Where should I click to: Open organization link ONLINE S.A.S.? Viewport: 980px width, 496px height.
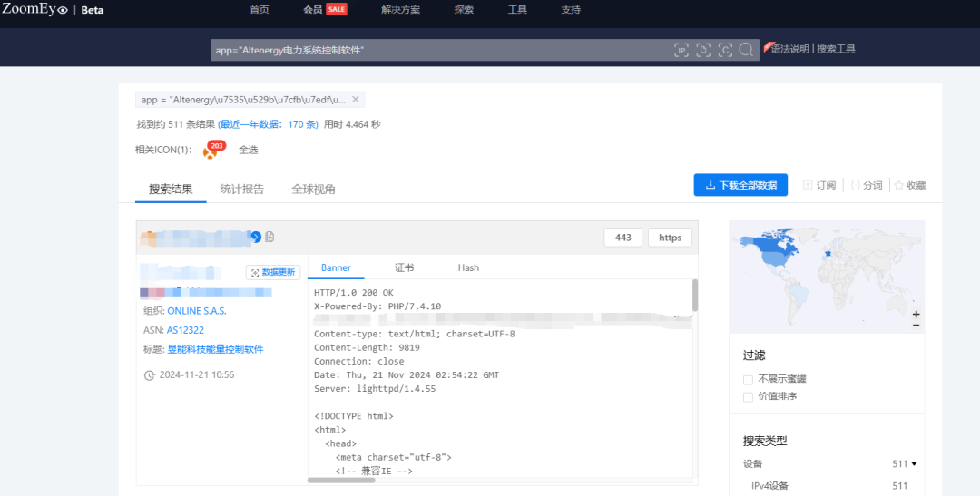pyautogui.click(x=197, y=310)
